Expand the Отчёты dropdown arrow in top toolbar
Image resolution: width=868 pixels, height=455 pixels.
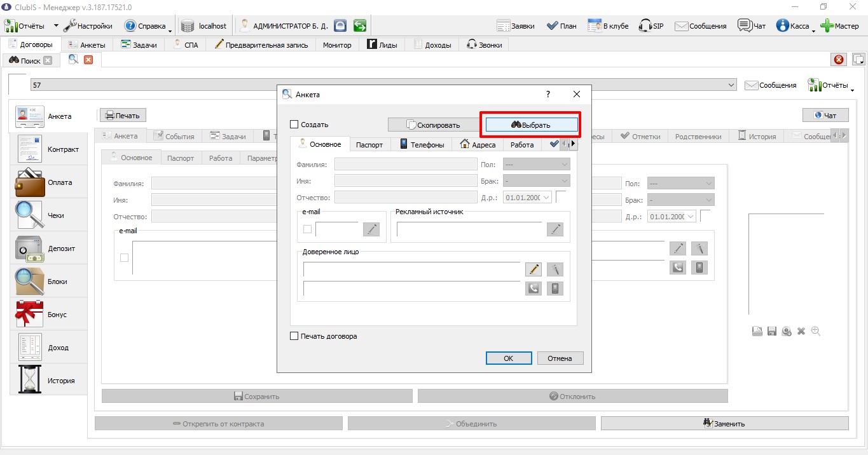point(56,26)
